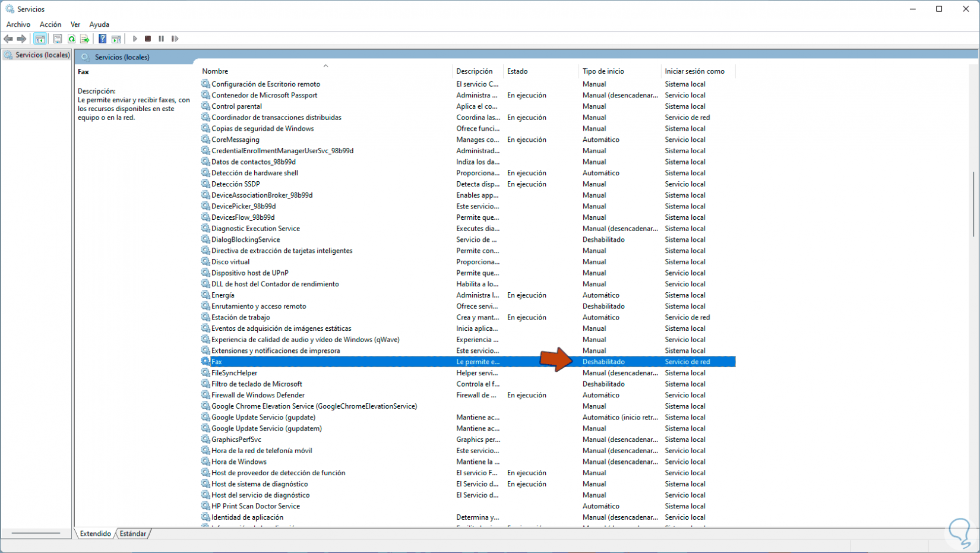Click the Export List toolbar icon

coord(85,39)
